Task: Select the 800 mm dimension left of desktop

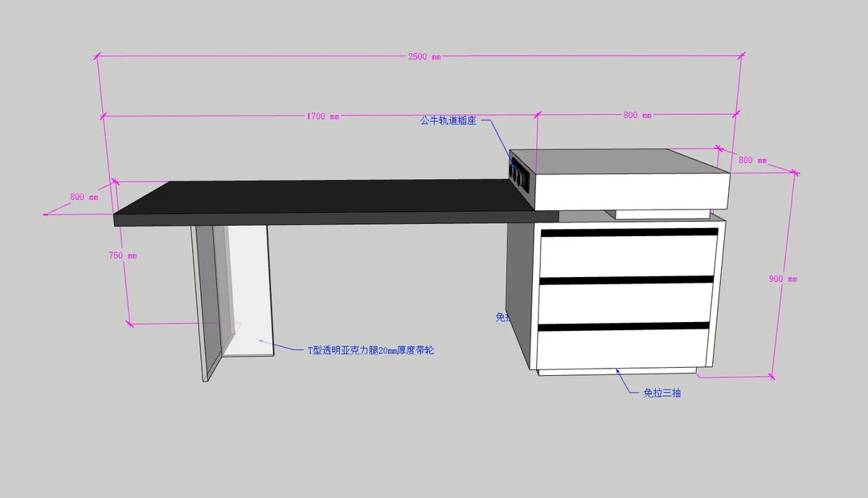Action: (x=84, y=197)
